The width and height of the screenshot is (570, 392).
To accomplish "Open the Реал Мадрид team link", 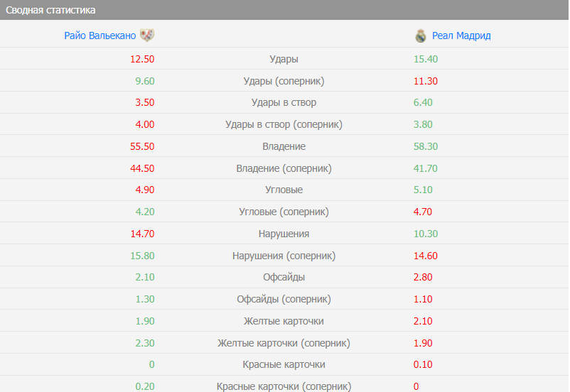I will pos(461,36).
